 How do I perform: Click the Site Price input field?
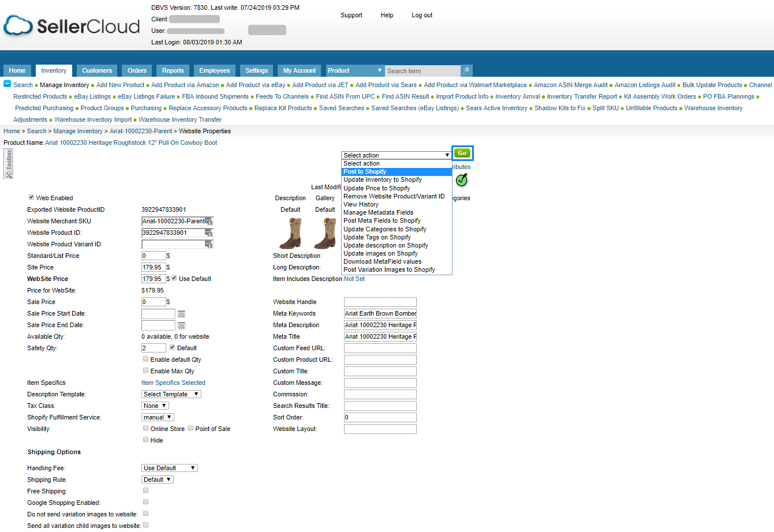tap(154, 267)
